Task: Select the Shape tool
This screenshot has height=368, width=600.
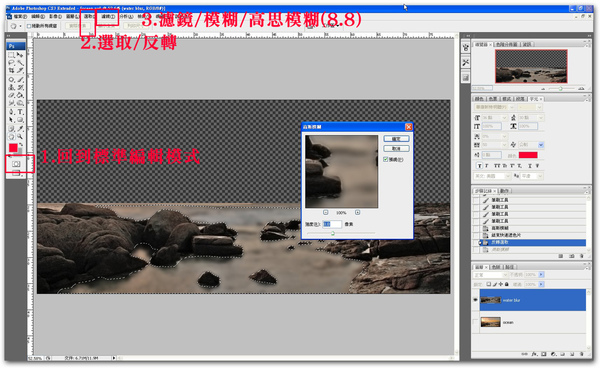Action: [x=20, y=119]
